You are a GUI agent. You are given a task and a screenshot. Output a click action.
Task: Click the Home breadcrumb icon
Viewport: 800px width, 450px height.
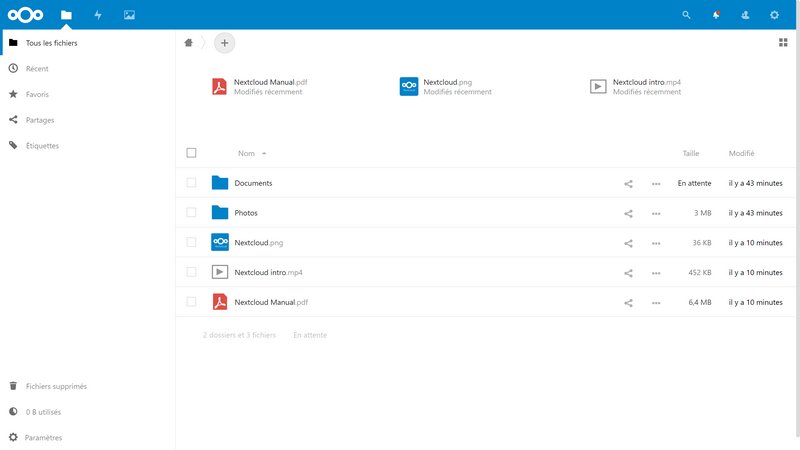188,42
